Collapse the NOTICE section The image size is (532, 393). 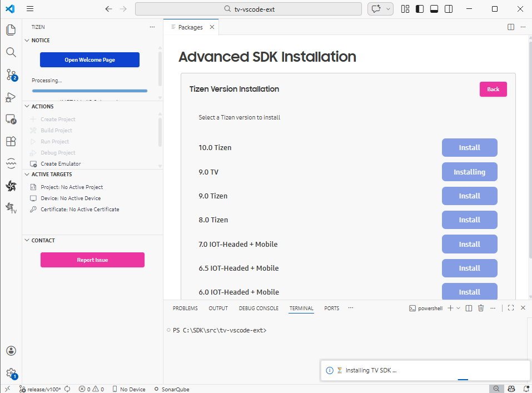point(27,41)
